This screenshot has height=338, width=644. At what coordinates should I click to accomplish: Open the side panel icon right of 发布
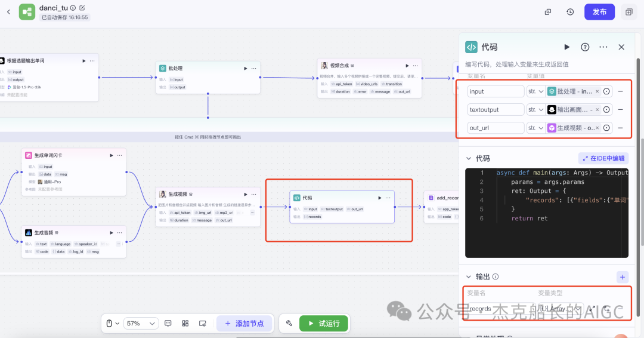(629, 12)
